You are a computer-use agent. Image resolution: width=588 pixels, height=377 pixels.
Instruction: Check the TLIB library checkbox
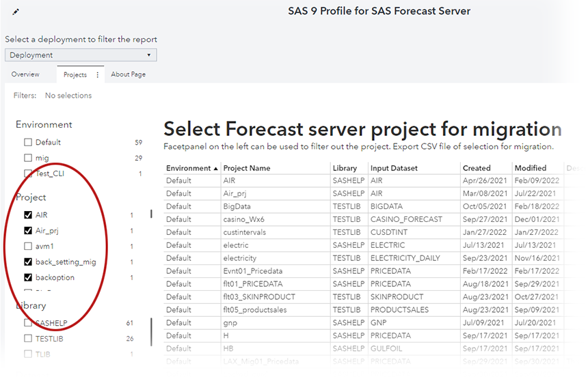click(28, 354)
